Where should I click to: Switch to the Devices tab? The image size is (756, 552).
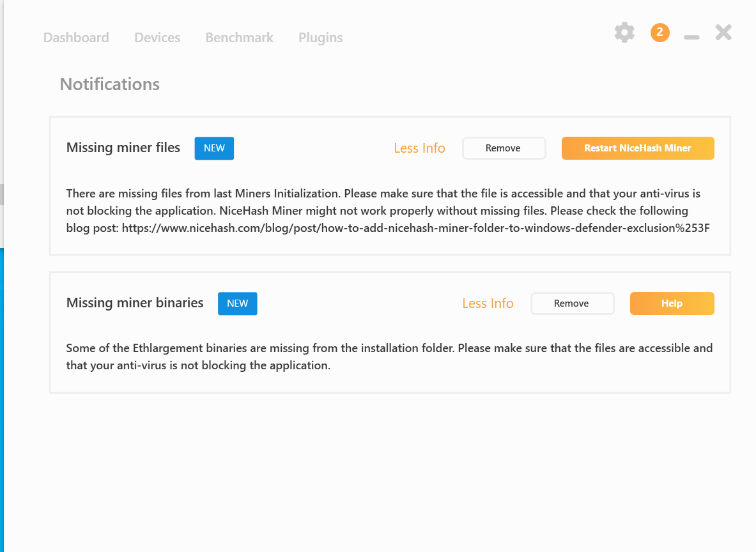pyautogui.click(x=157, y=38)
